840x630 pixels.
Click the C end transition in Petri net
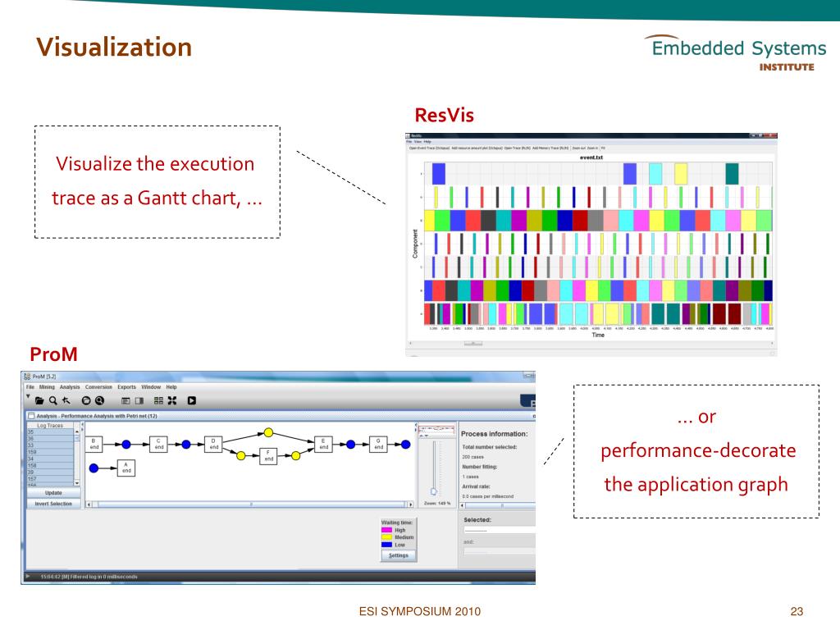coord(158,444)
